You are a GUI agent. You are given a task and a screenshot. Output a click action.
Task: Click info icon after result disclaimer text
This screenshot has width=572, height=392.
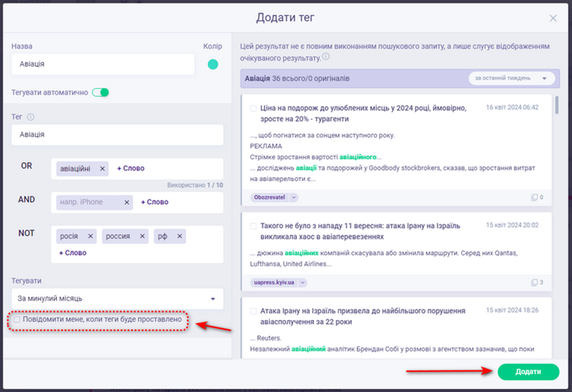click(x=326, y=58)
